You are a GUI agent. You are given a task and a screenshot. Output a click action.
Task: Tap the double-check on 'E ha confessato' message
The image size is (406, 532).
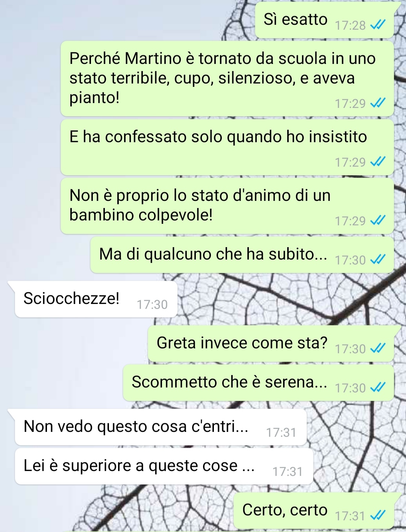tap(378, 162)
